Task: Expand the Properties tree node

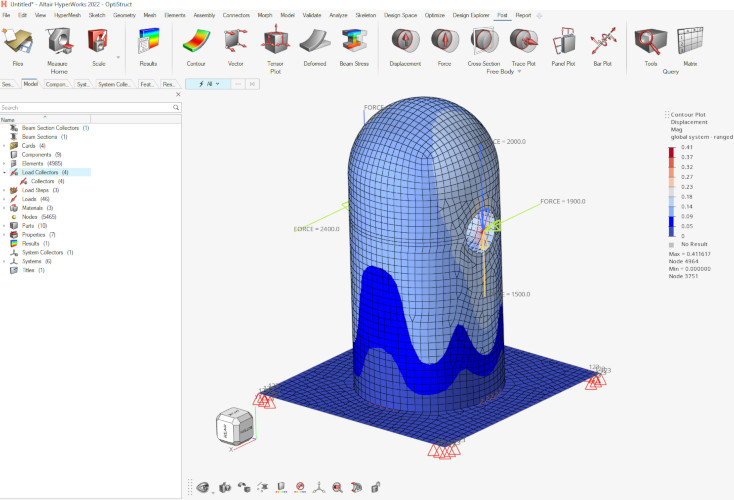Action: tap(4, 235)
